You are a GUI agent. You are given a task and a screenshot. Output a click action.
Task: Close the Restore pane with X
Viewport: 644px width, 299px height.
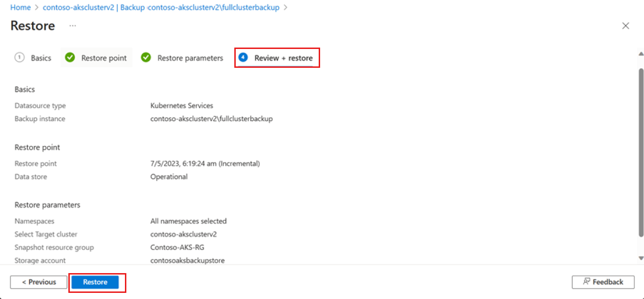tap(626, 26)
